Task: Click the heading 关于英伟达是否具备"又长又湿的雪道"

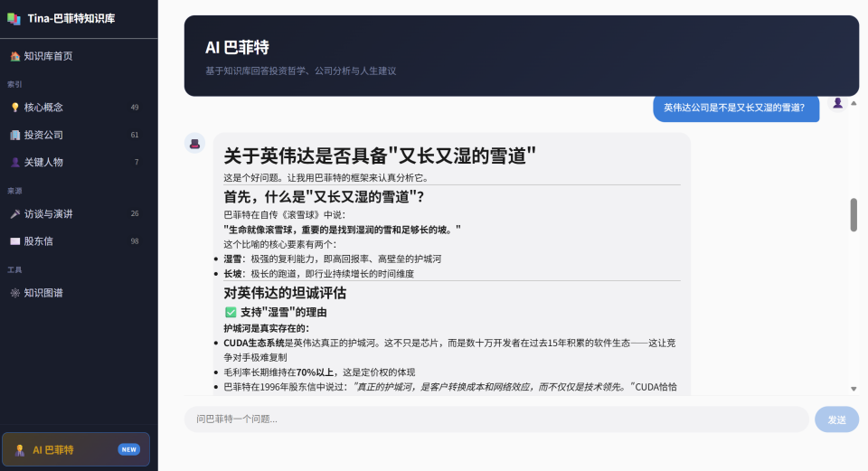Action: point(380,156)
